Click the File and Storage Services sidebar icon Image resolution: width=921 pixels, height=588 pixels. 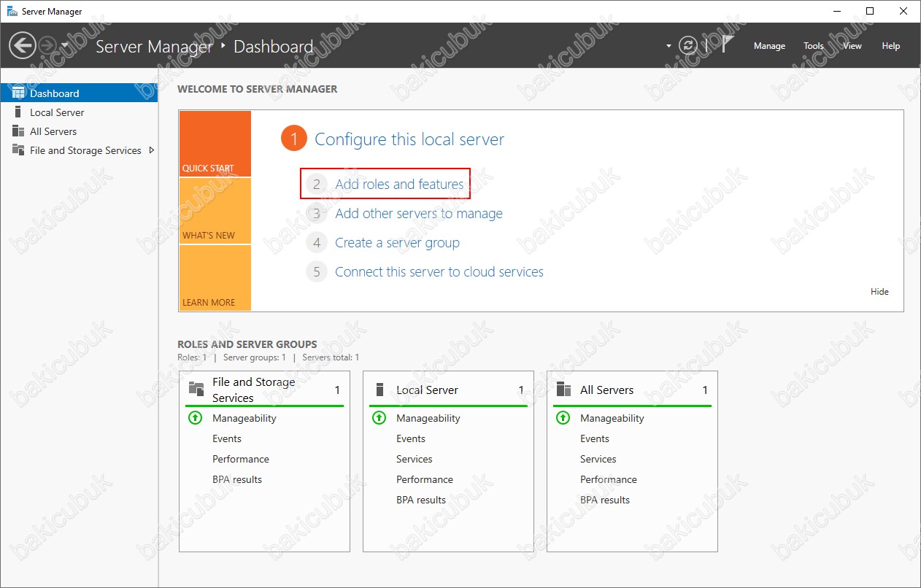18,150
